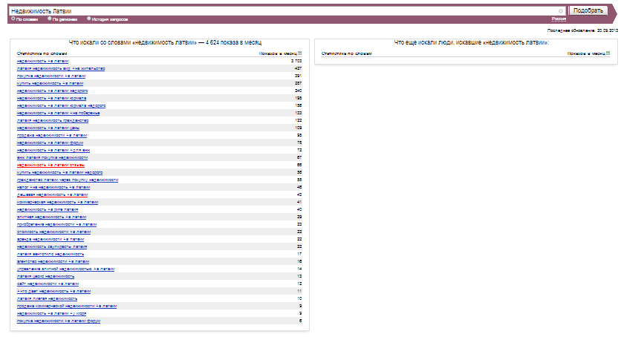The height and width of the screenshot is (337, 644).
Task: Open link '+что дает недвижимость +в латвии'
Action: click(53, 291)
